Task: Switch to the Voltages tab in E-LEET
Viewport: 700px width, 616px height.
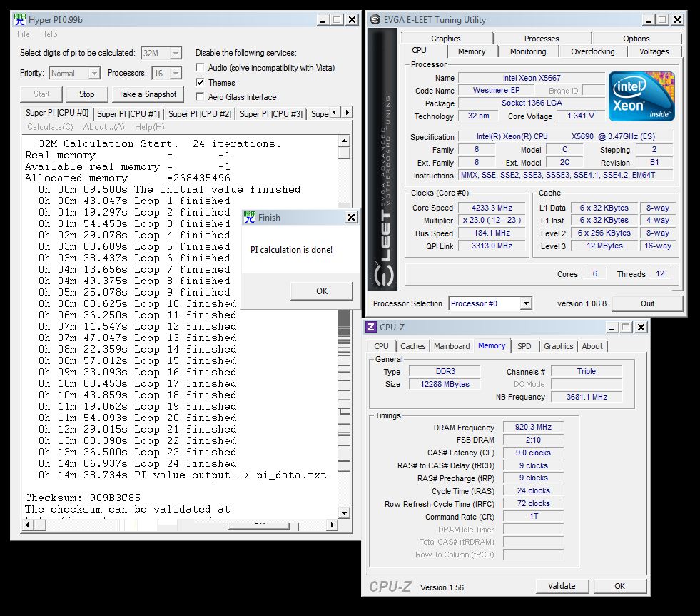Action: coord(654,51)
